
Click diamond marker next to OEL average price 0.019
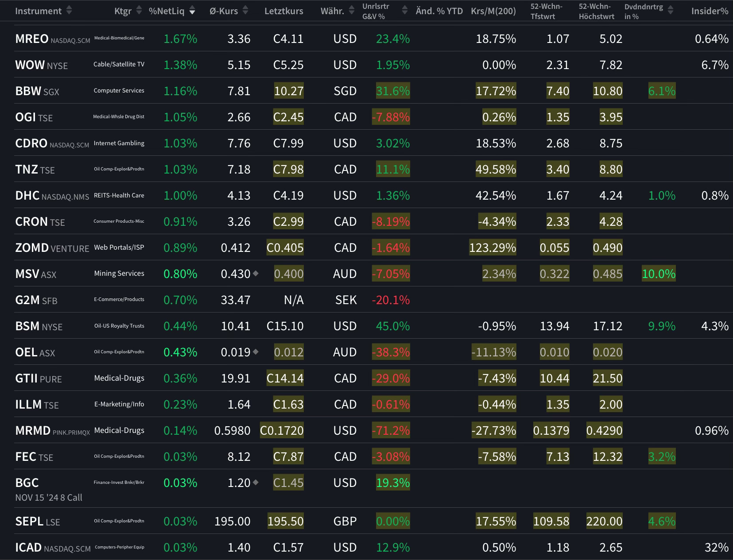(x=256, y=352)
